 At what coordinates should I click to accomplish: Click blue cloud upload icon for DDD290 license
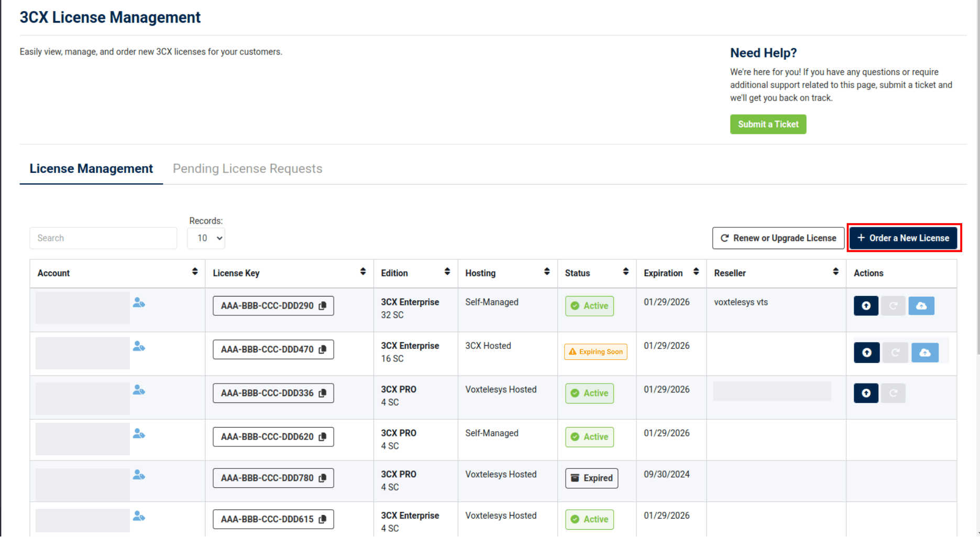pos(921,306)
